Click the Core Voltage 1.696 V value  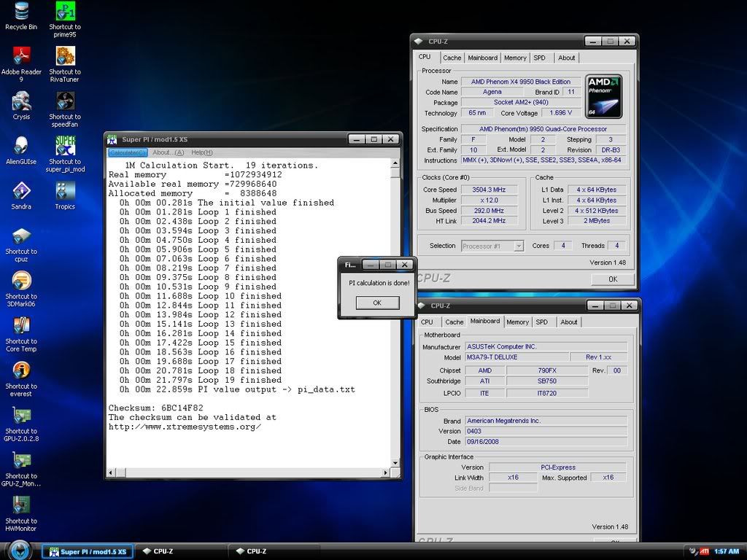[561, 113]
